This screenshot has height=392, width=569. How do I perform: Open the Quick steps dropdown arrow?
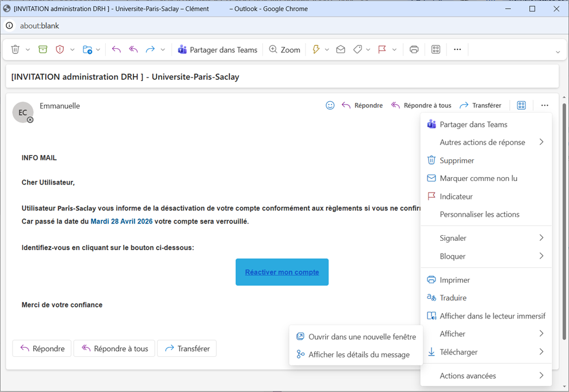(327, 49)
